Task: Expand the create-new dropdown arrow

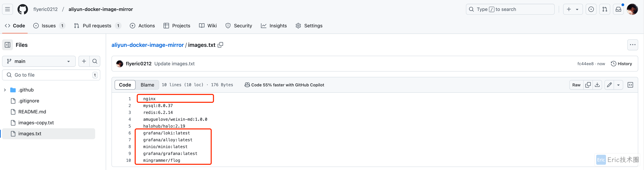Action: point(577,9)
